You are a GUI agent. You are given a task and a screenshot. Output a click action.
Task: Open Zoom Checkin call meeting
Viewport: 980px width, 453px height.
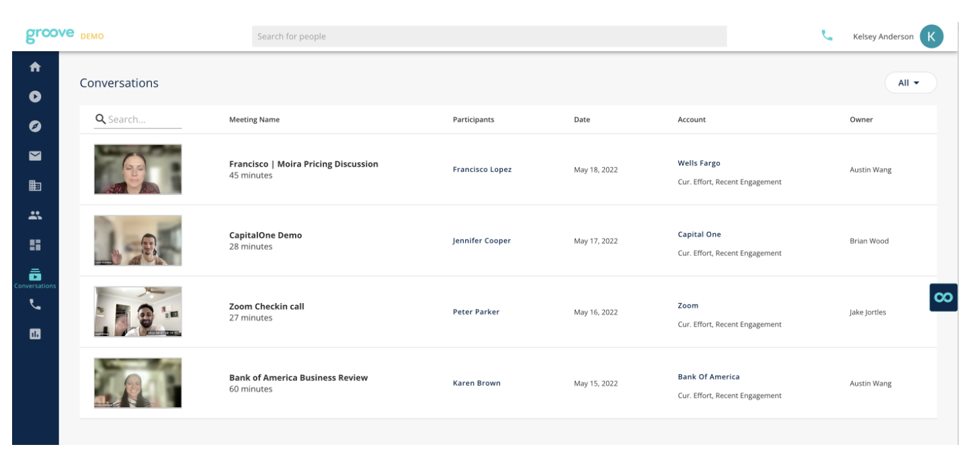[267, 306]
